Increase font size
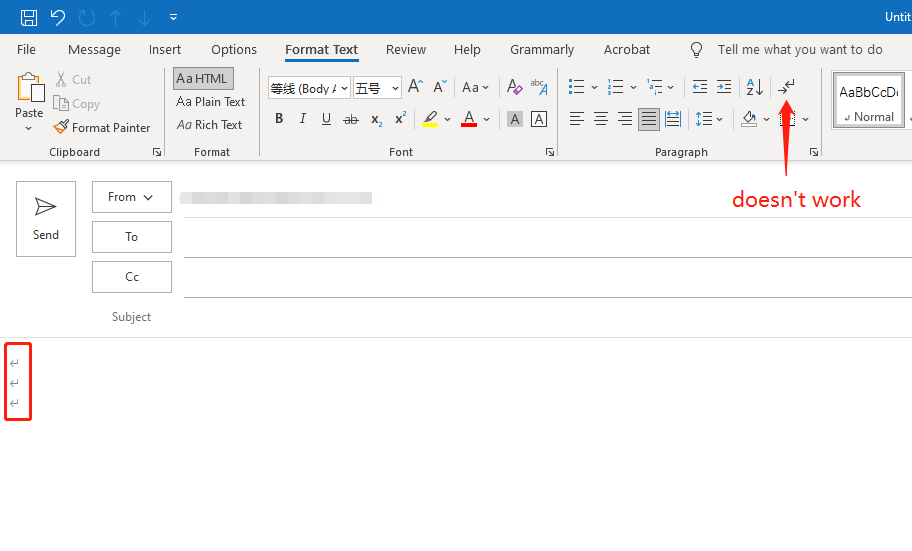The image size is (912, 551). (415, 87)
